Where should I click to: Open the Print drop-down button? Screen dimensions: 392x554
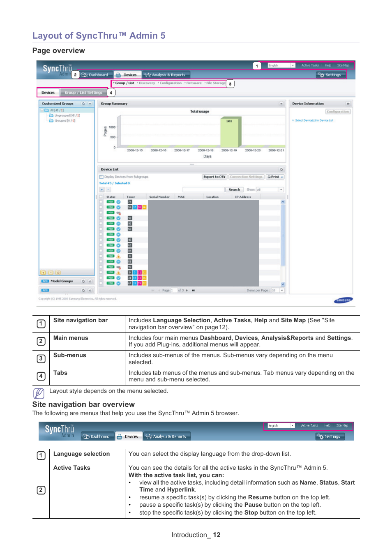tap(275, 177)
